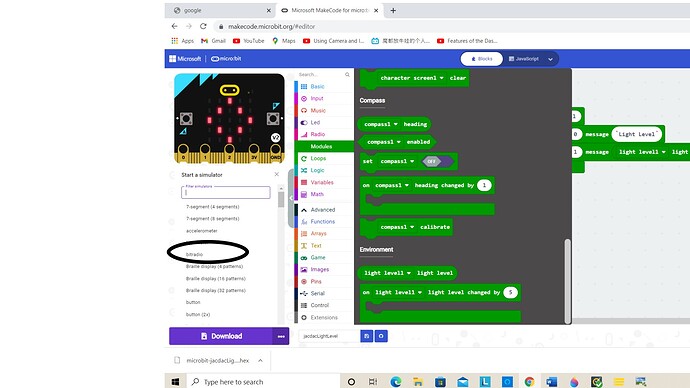The image size is (690, 388).
Task: Open the Download more options menu
Action: [281, 336]
